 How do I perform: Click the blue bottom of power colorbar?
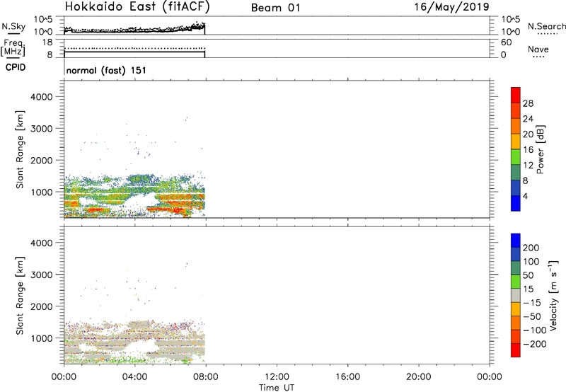(x=516, y=203)
